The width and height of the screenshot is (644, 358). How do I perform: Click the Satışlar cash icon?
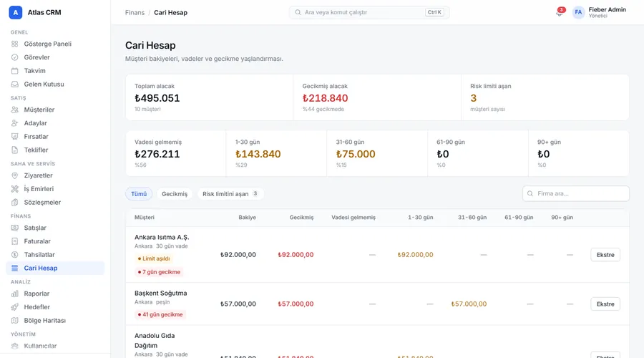(15, 228)
